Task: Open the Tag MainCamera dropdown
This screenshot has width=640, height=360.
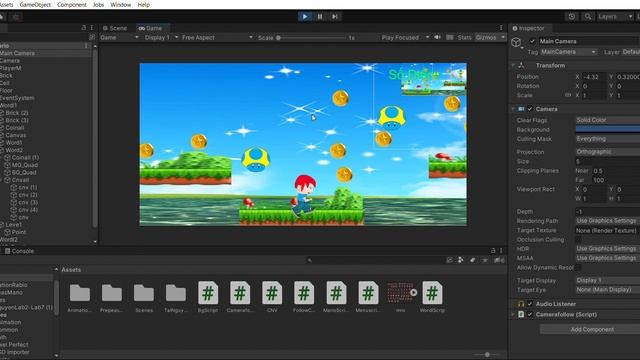Action: point(569,52)
